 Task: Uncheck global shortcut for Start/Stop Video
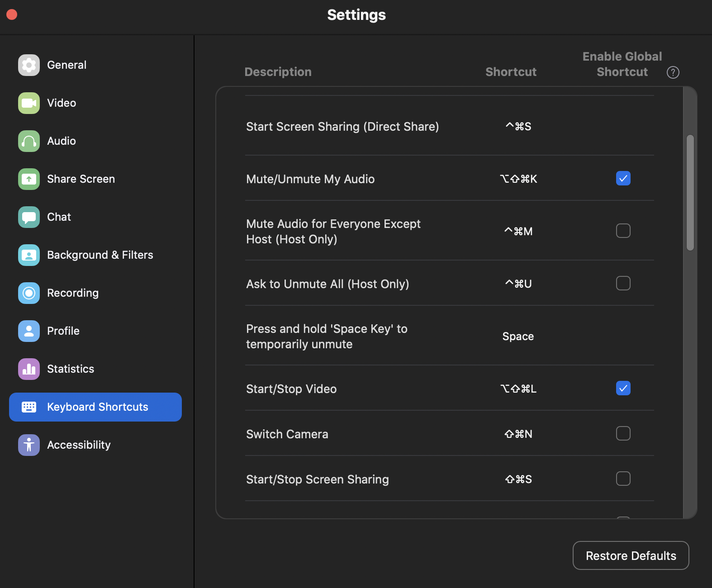[x=623, y=388]
